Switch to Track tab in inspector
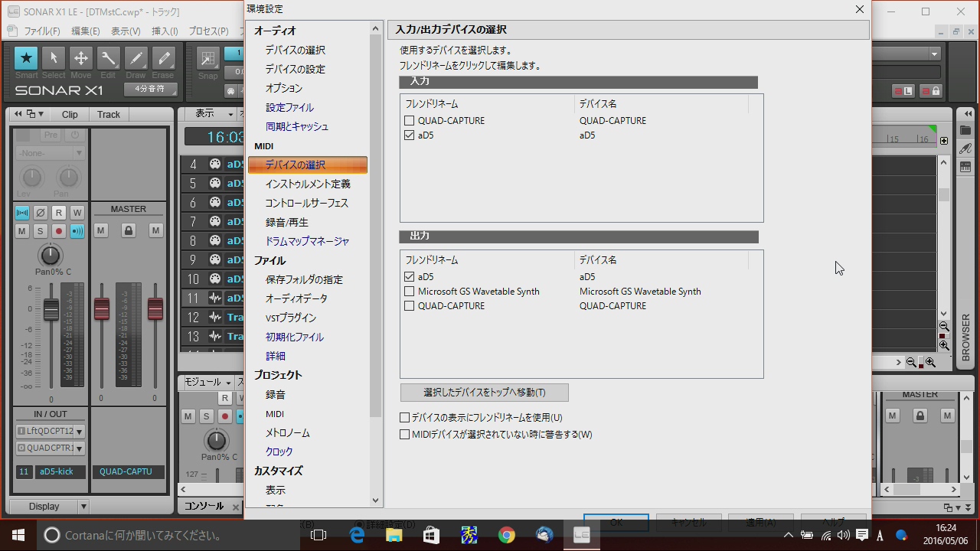Image resolution: width=980 pixels, height=551 pixels. click(109, 114)
